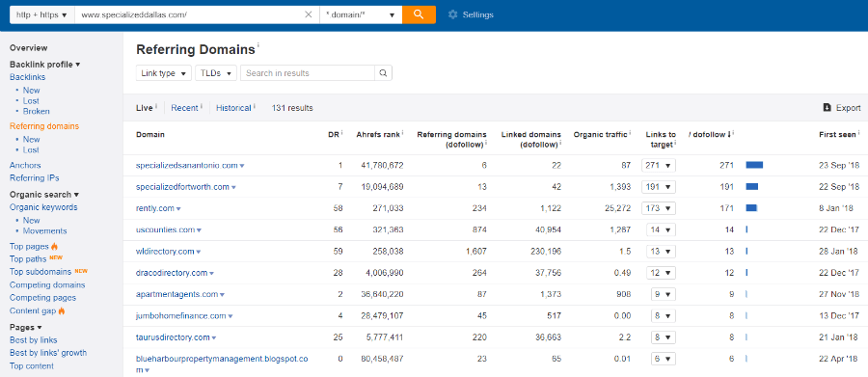The width and height of the screenshot is (868, 377).
Task: Expand the 173 links-to-target dropdown
Action: [658, 208]
